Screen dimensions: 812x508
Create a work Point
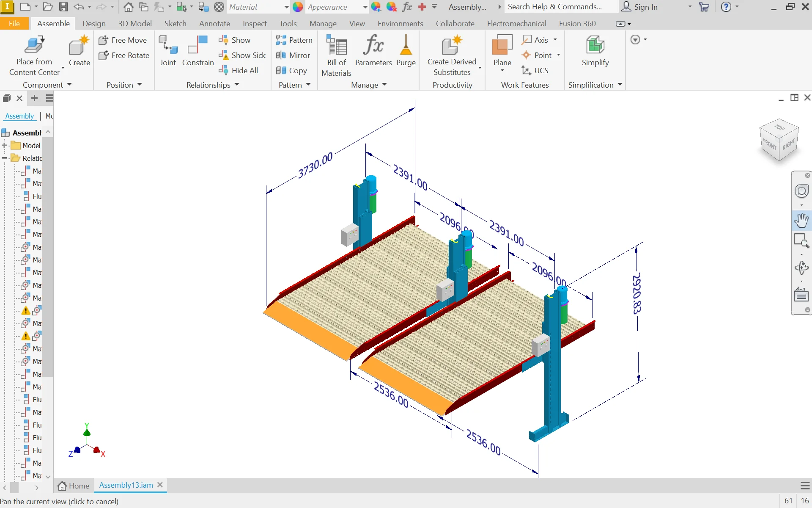tap(536, 55)
